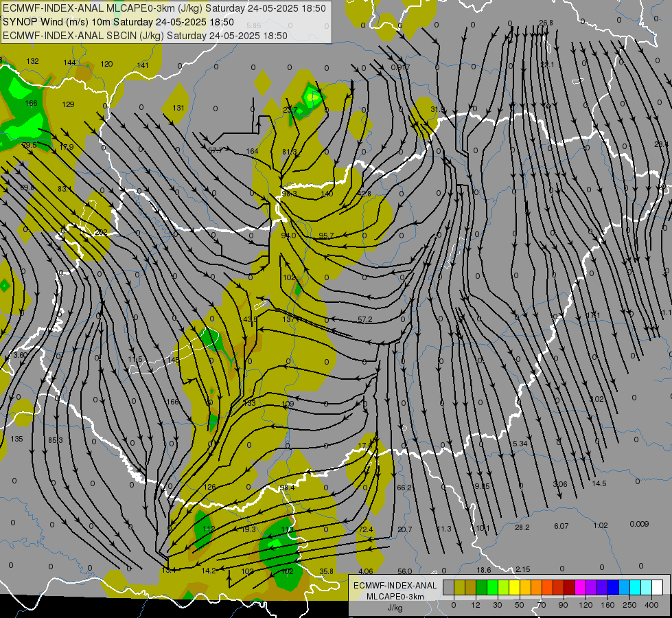The image size is (672, 618).
Task: Click the legend tick label '50'
Action: [x=520, y=605]
